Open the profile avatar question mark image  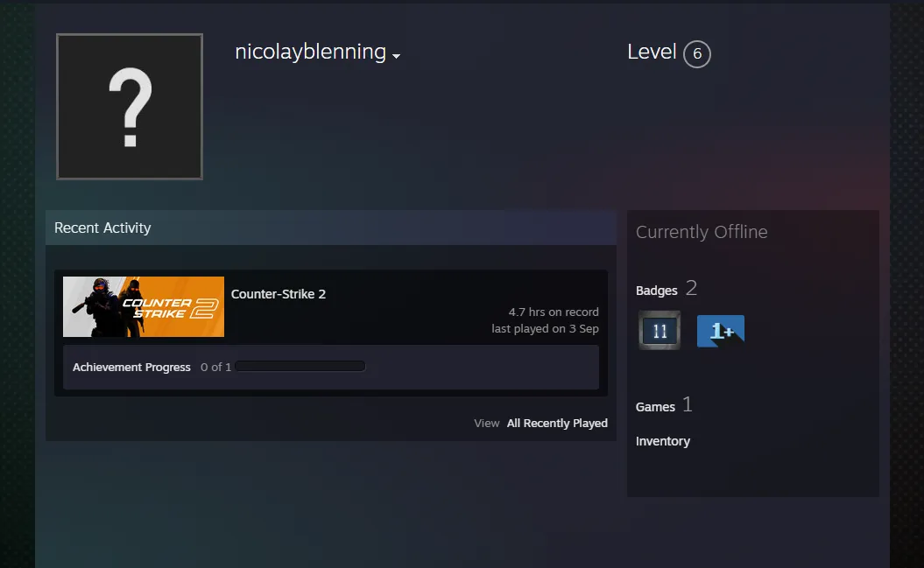[130, 107]
